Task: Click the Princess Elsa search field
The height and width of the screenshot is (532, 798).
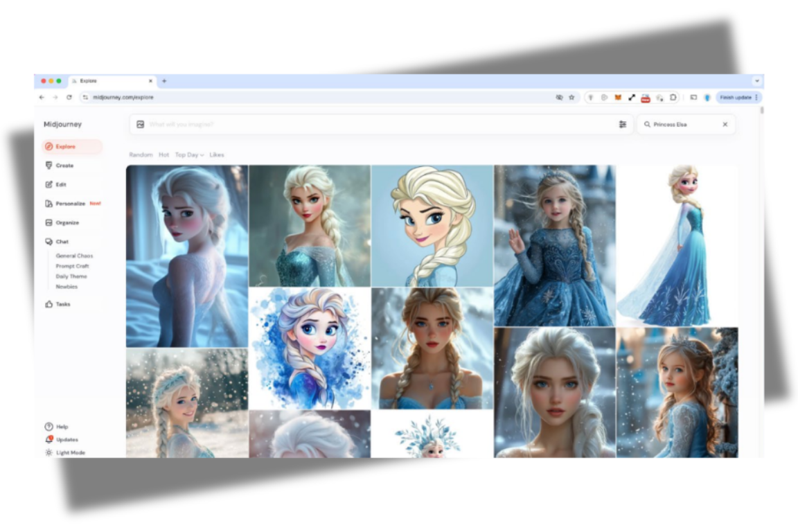Action: [x=686, y=124]
